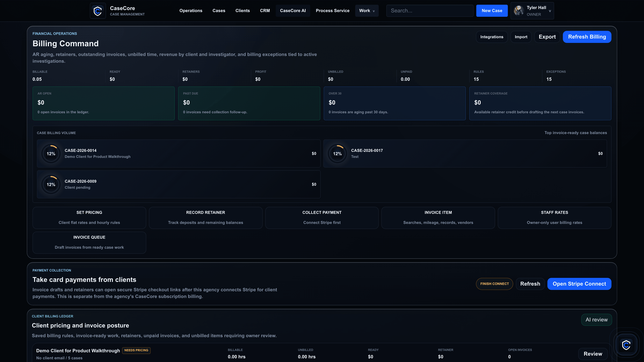Click Tyler Hall's avatar picture
This screenshot has height=362, width=644.
[519, 11]
